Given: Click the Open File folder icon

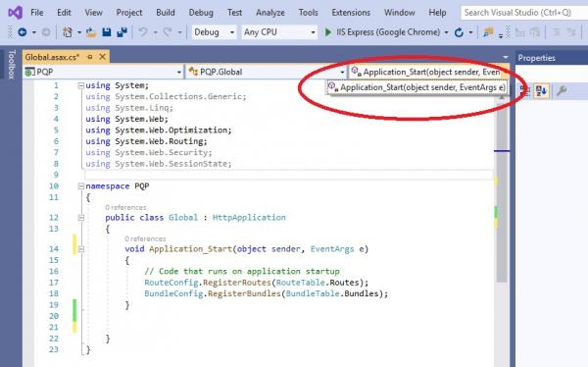Looking at the screenshot, I should 91,32.
